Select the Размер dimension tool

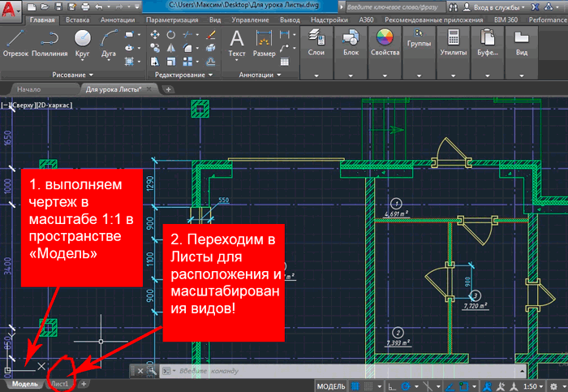[x=264, y=44]
